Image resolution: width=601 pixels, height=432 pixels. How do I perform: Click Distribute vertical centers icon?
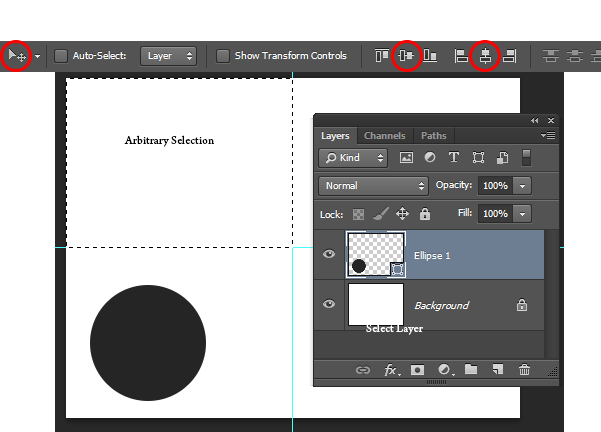click(575, 56)
